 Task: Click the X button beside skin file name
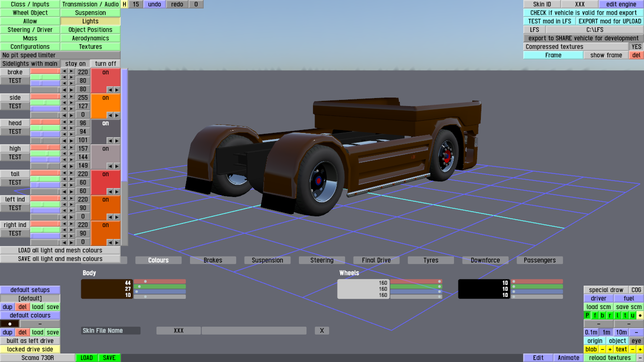tap(322, 330)
